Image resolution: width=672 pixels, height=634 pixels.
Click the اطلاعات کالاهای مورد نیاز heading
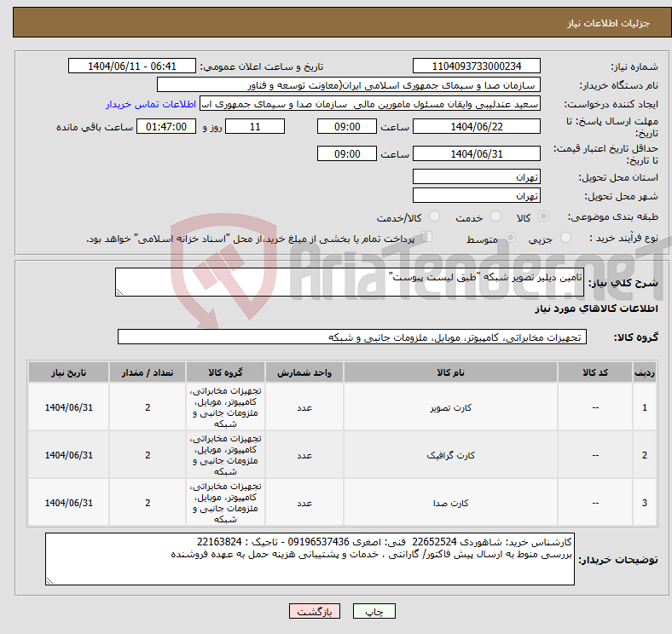[x=596, y=308]
